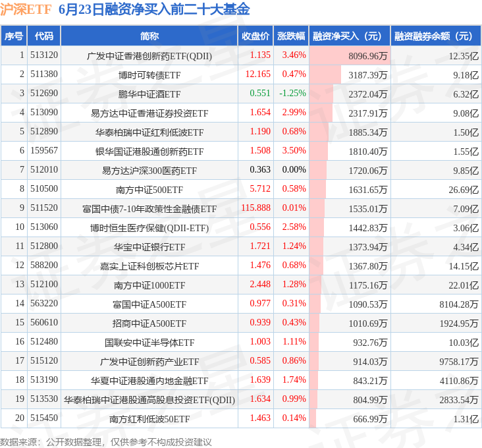Select 南方红利低波50ETF name
The image size is (482, 448).
tap(149, 419)
